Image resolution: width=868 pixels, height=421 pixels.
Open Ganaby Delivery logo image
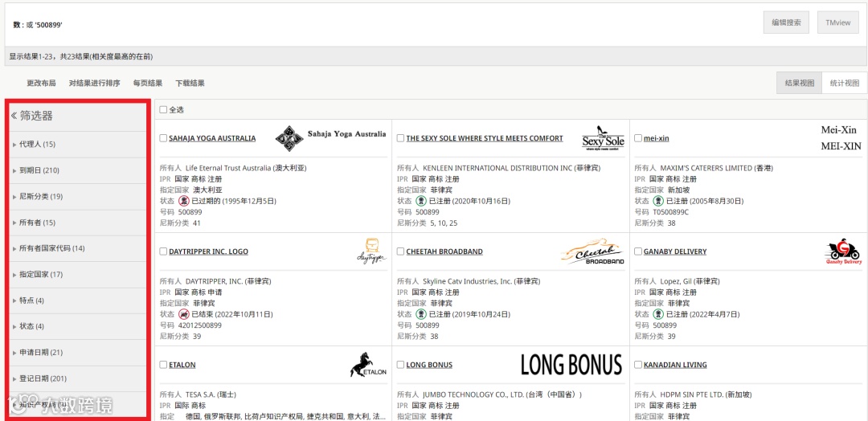click(x=843, y=251)
